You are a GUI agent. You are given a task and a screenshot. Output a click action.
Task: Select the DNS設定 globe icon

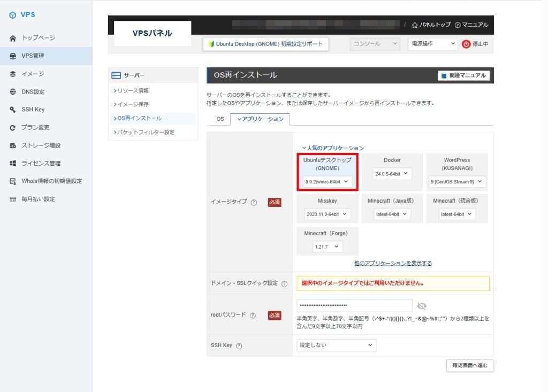13,91
